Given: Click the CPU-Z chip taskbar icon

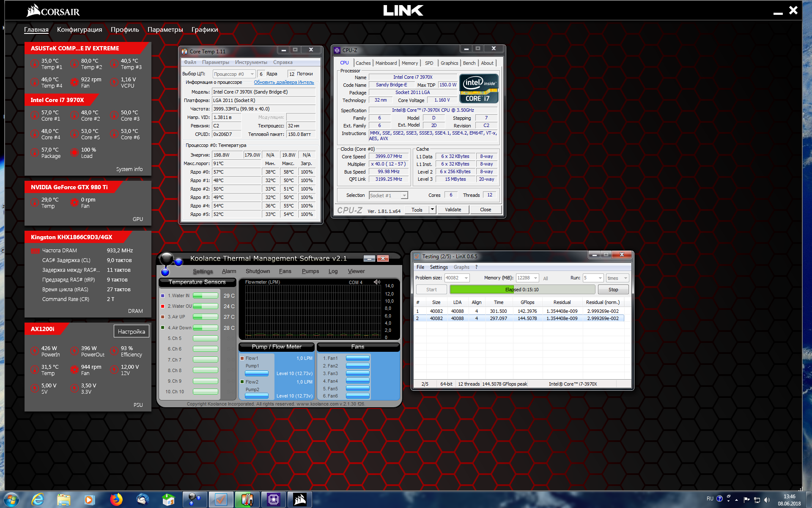Looking at the screenshot, I should point(274,500).
